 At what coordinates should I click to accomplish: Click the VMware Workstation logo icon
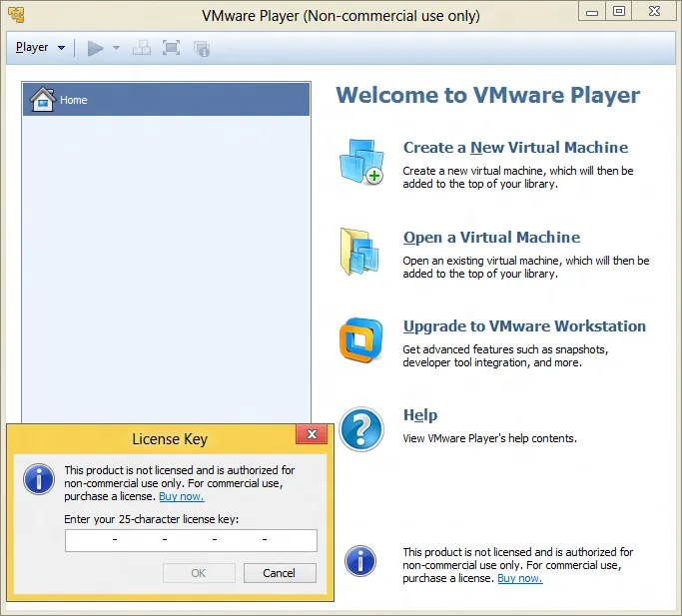tap(361, 340)
